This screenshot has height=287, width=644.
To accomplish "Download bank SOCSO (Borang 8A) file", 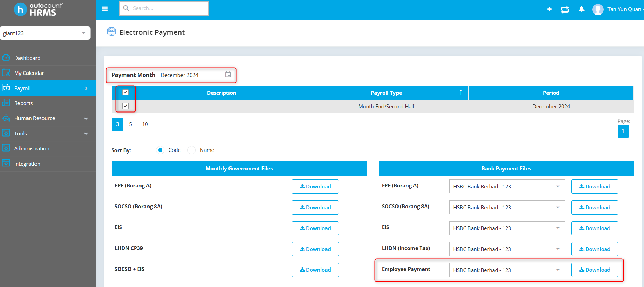I will pyautogui.click(x=595, y=207).
